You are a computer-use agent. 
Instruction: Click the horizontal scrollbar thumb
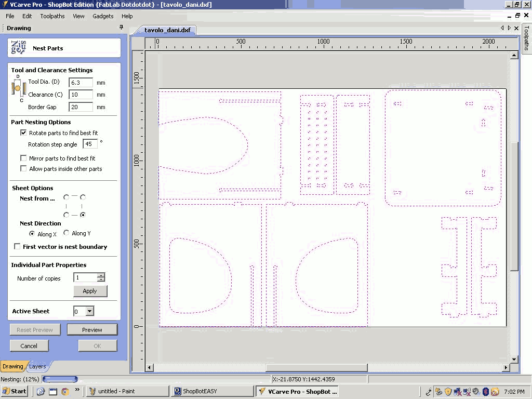[x=316, y=367]
